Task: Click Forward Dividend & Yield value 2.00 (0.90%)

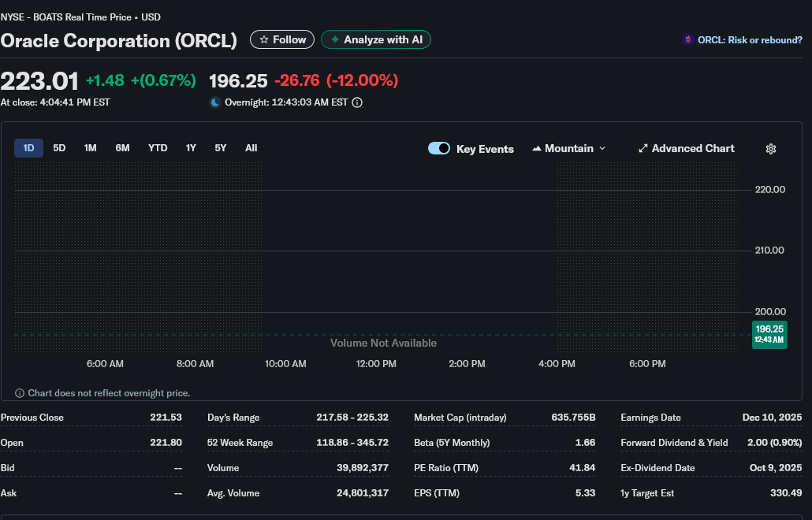Action: pyautogui.click(x=774, y=443)
